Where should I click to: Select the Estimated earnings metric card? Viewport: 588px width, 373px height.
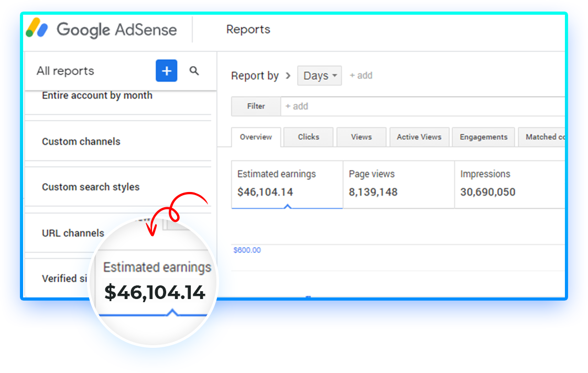coord(287,184)
